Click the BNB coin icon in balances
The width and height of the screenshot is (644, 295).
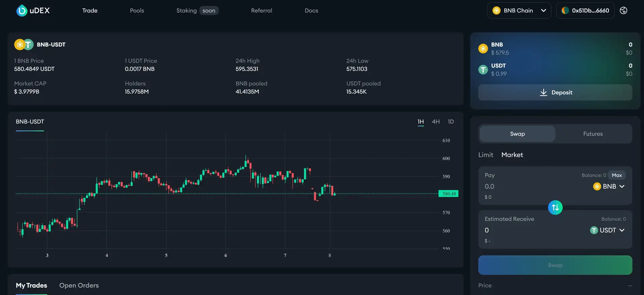483,49
